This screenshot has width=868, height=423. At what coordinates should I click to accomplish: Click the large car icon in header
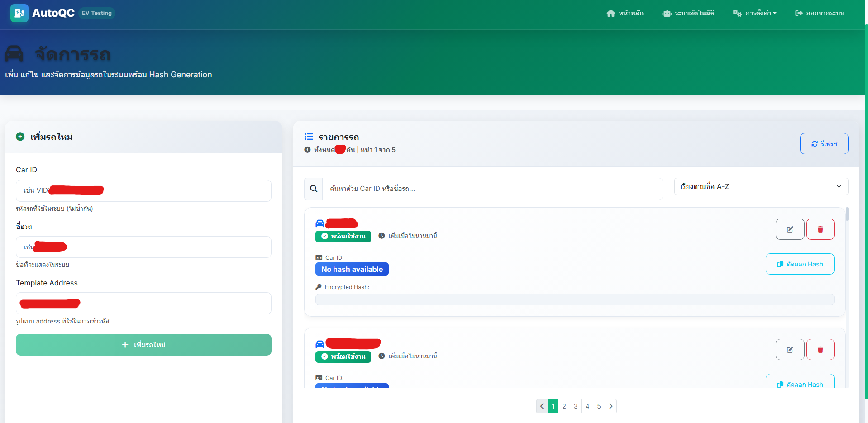14,54
